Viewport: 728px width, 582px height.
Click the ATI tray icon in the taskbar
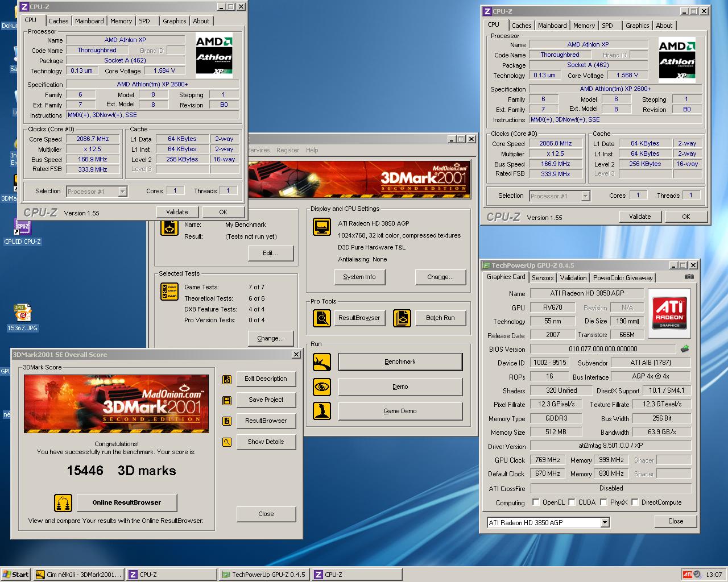point(688,575)
